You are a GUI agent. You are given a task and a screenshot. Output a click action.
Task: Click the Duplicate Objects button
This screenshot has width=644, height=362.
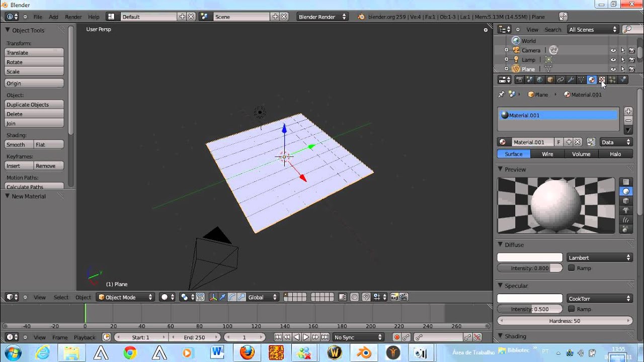point(34,105)
